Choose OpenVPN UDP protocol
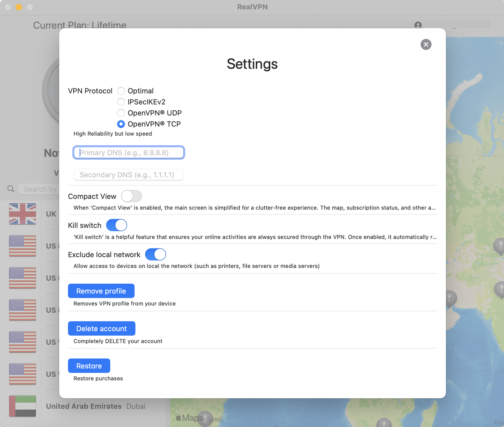 pos(121,113)
